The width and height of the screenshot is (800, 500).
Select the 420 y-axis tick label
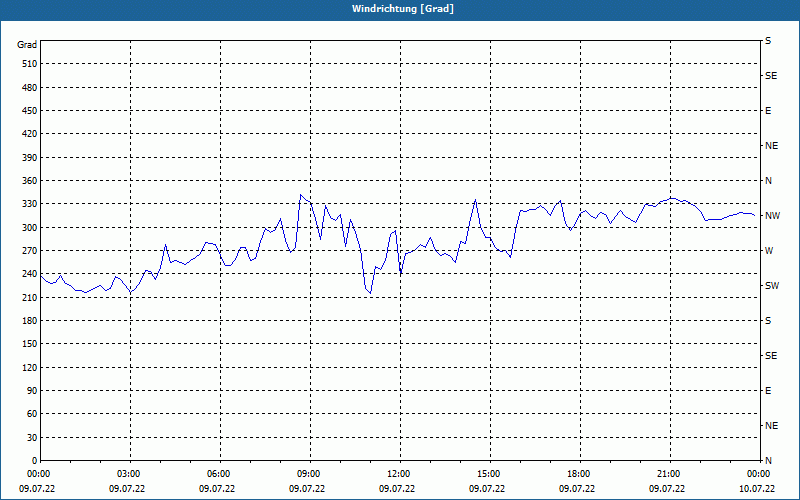click(30, 134)
